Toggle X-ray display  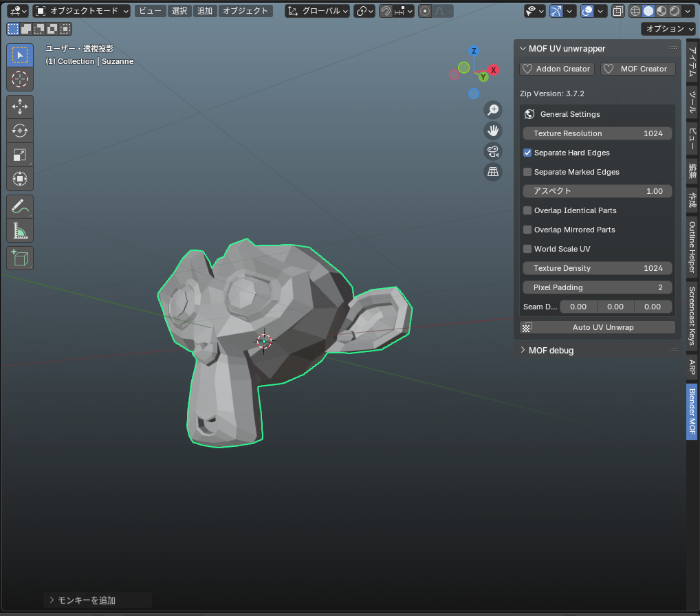click(618, 11)
